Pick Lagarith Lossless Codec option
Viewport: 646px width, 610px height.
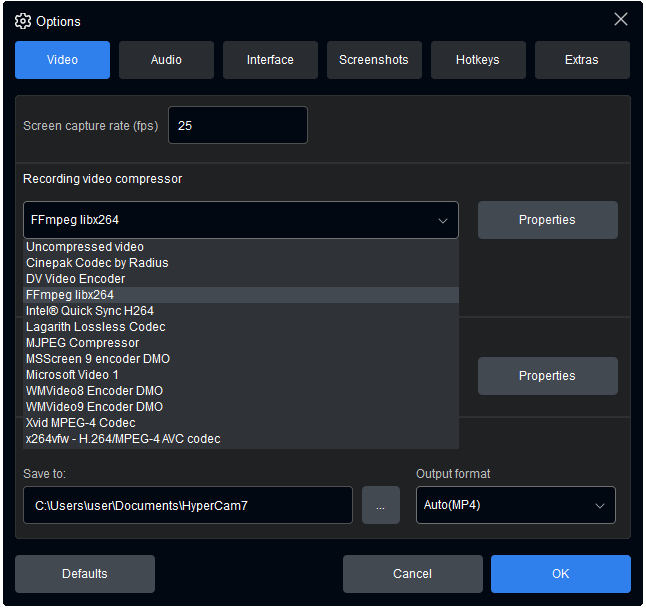point(96,327)
